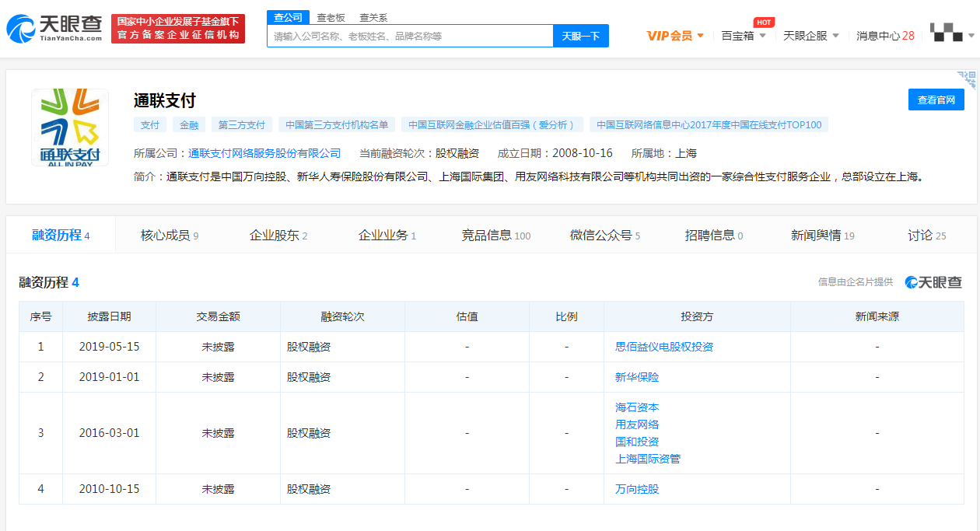Select the 融资轮次 column header
This screenshot has height=531, width=980.
[342, 316]
